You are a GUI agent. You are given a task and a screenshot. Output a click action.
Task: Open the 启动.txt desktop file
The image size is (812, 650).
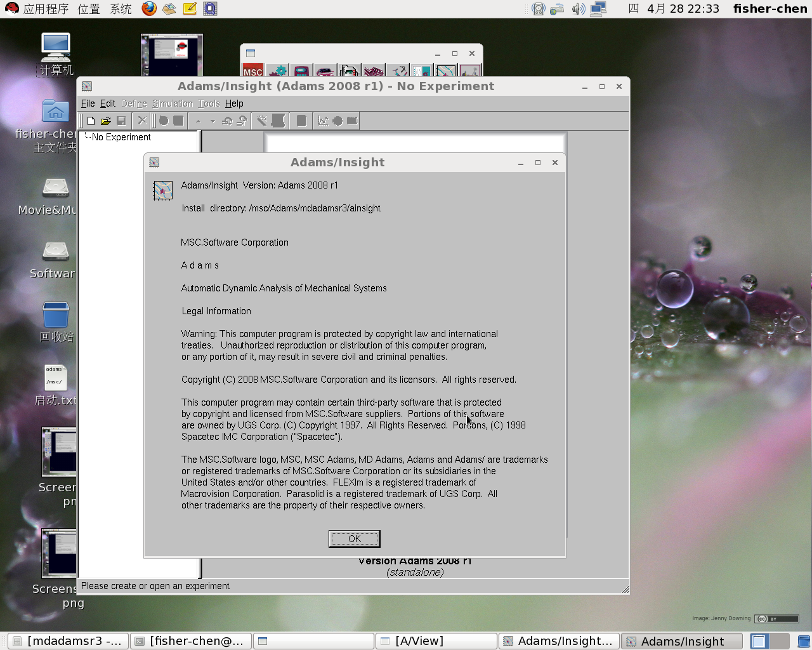tap(56, 385)
